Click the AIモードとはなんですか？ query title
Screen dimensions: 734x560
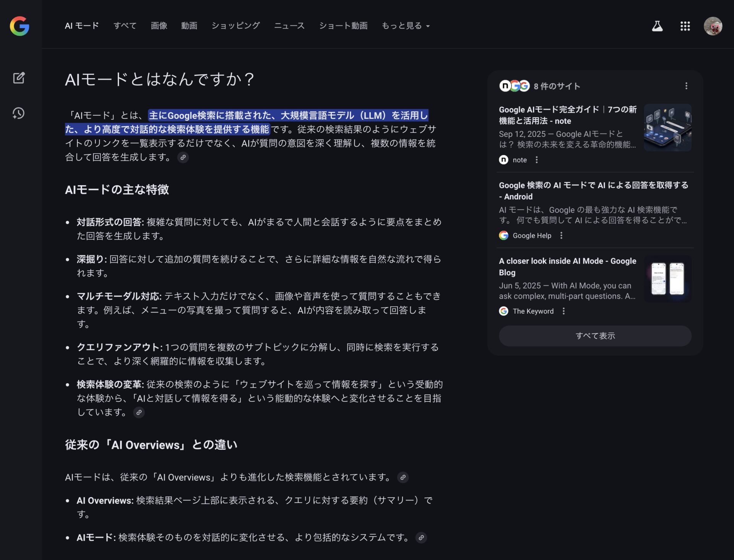click(x=160, y=79)
